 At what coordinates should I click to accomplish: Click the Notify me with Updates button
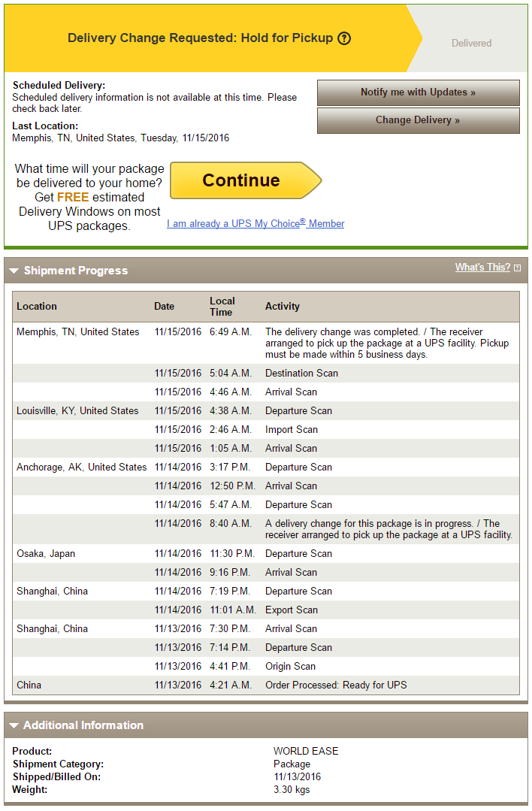coord(419,92)
